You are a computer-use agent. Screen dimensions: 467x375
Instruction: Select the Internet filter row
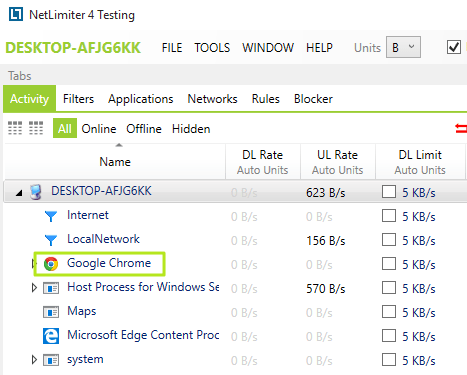(x=235, y=216)
